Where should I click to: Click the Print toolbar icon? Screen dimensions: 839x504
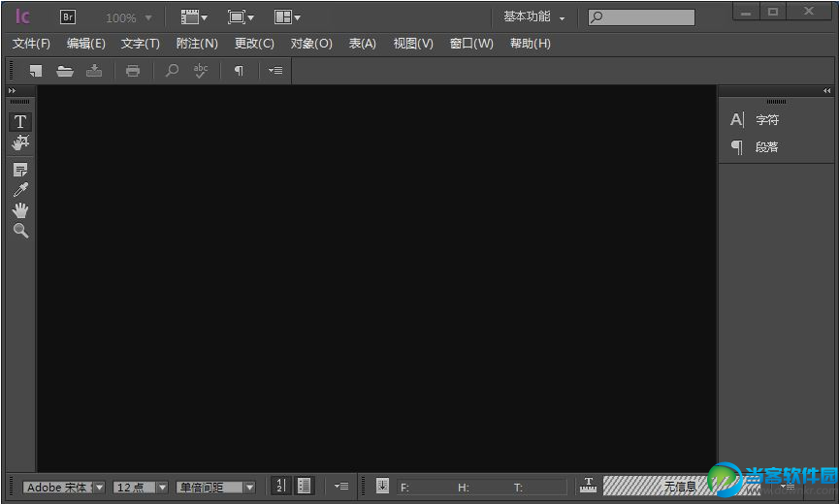click(133, 71)
